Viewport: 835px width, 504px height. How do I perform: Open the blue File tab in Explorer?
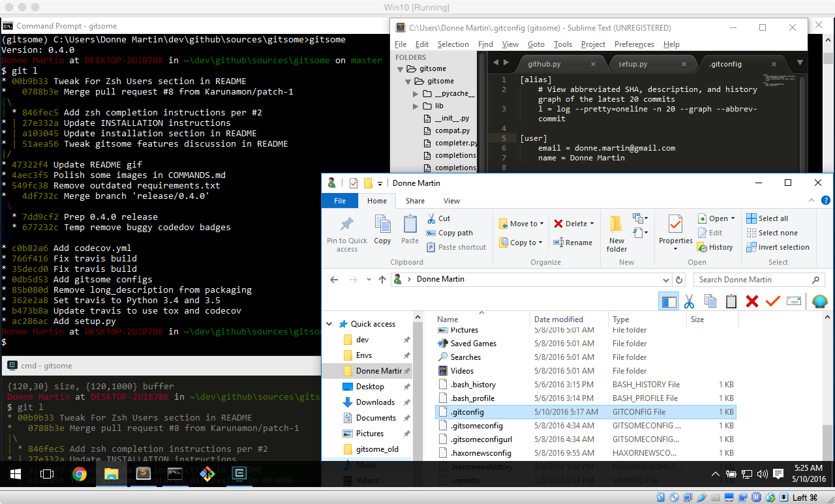(x=340, y=201)
